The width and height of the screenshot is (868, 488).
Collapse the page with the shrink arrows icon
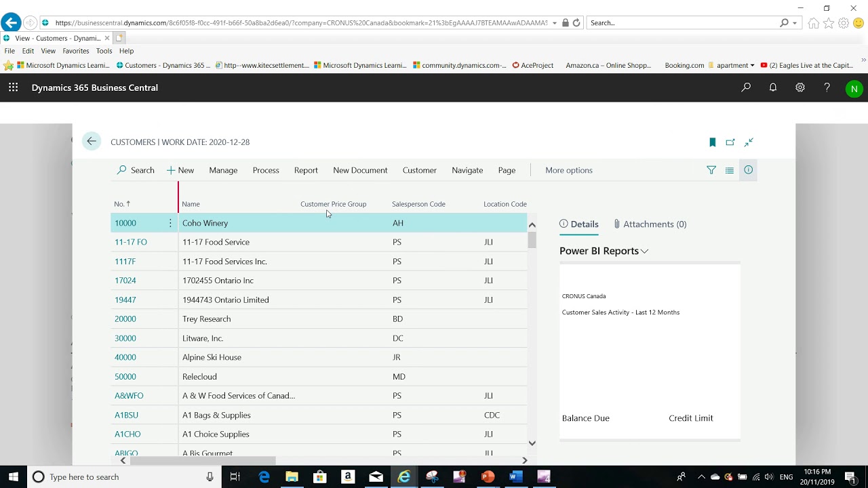point(749,142)
